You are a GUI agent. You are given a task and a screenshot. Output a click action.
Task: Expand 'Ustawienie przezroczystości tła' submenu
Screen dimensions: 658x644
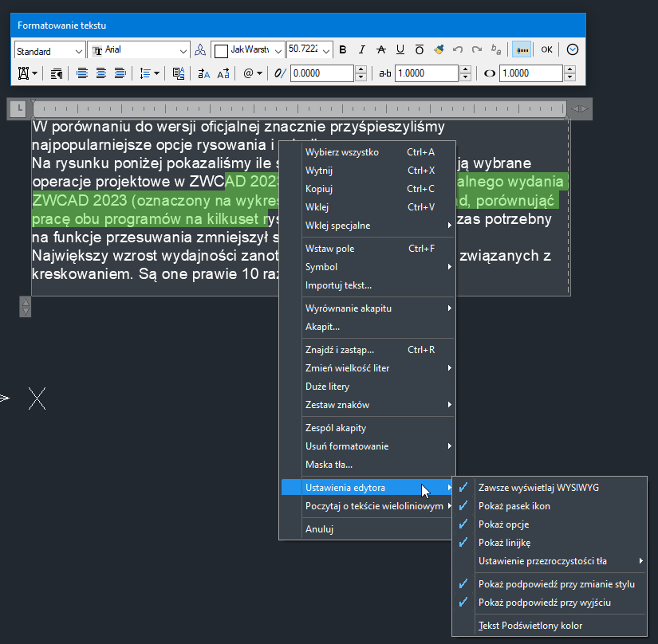[550, 561]
